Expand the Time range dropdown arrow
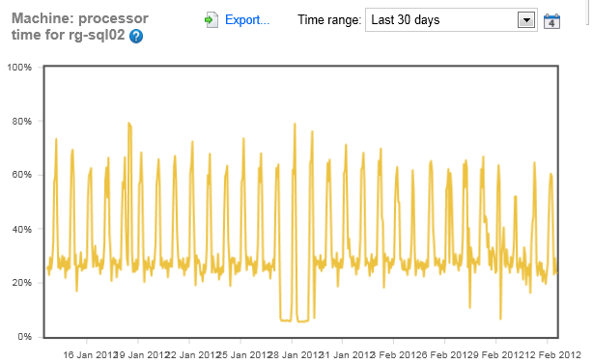 click(526, 20)
